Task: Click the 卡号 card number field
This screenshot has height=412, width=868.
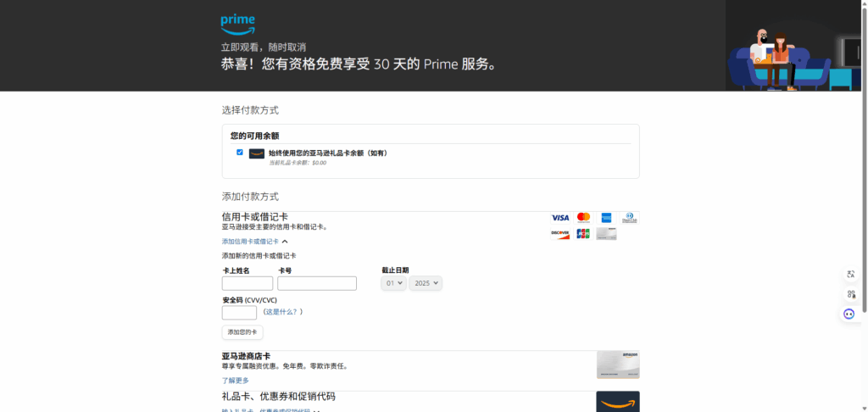Action: pos(317,283)
